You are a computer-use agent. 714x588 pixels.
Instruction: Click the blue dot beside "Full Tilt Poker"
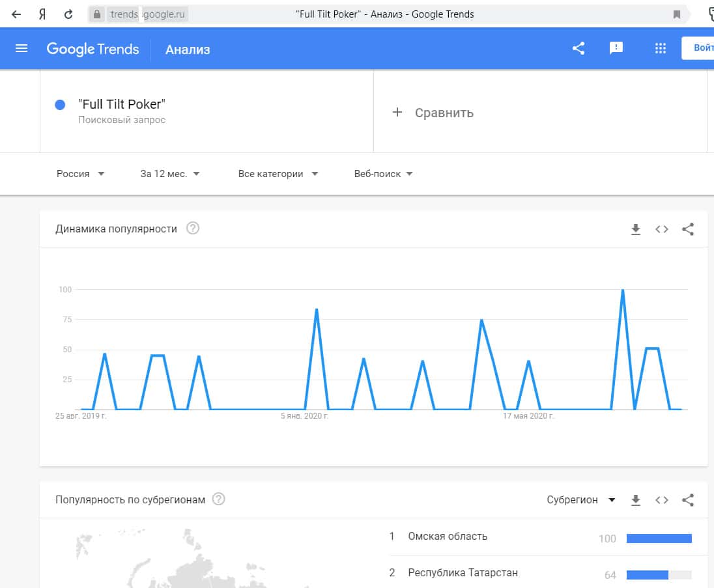click(x=61, y=105)
